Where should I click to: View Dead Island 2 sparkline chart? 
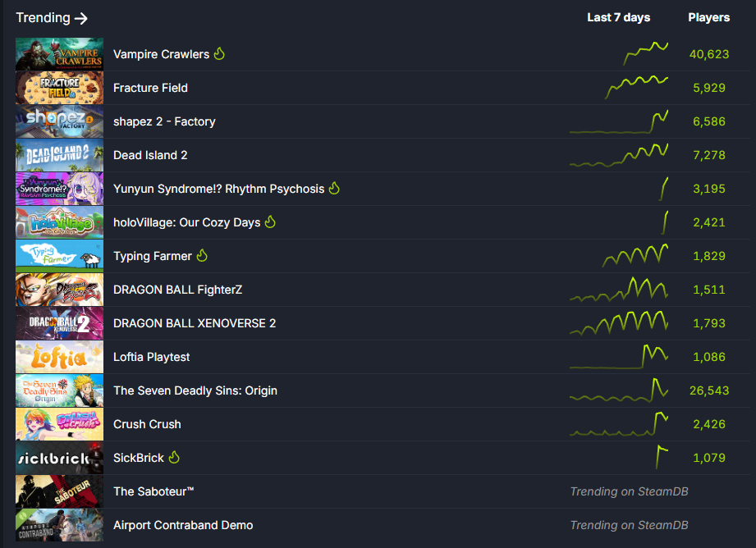619,155
